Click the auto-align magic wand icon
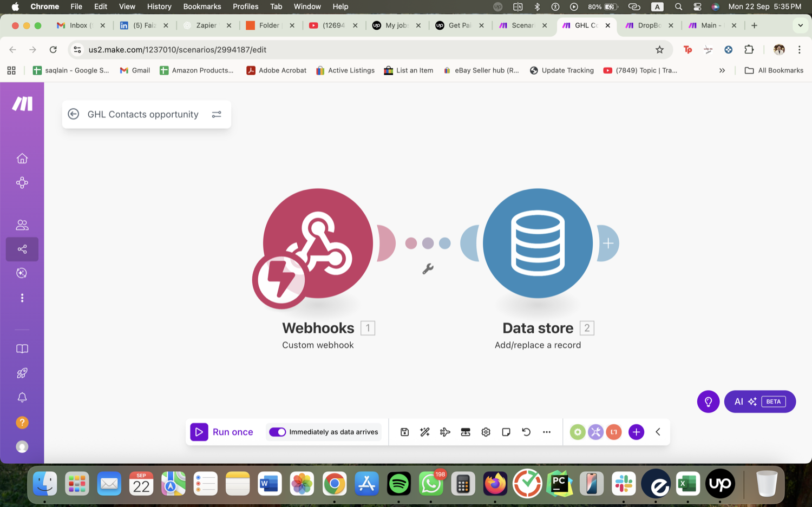The image size is (812, 507). 425,432
